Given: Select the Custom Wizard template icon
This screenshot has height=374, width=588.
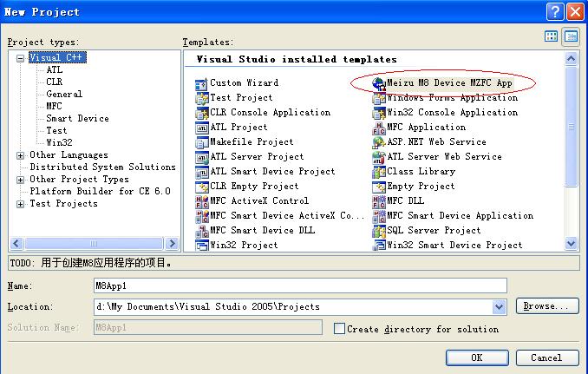Looking at the screenshot, I should point(201,83).
